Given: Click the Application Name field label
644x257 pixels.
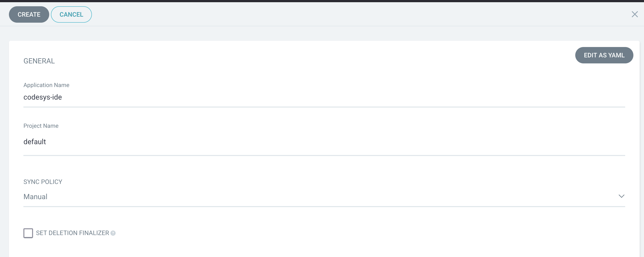Looking at the screenshot, I should click(46, 85).
